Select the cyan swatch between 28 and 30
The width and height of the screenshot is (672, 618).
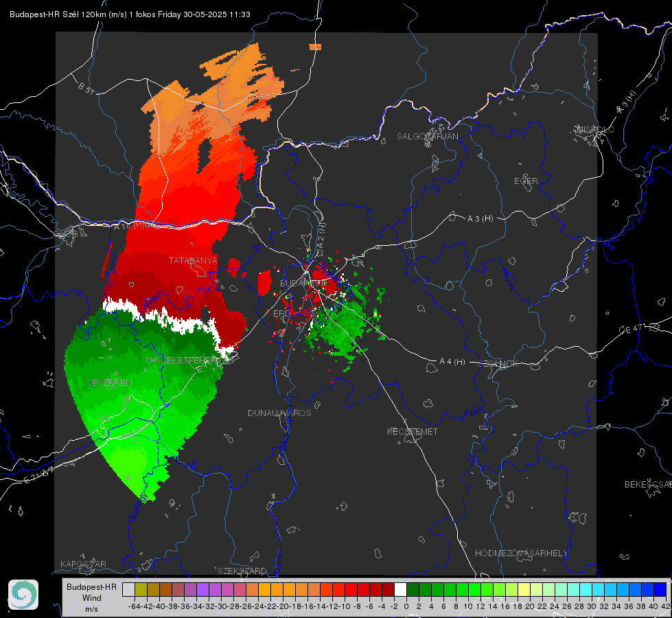(586, 589)
